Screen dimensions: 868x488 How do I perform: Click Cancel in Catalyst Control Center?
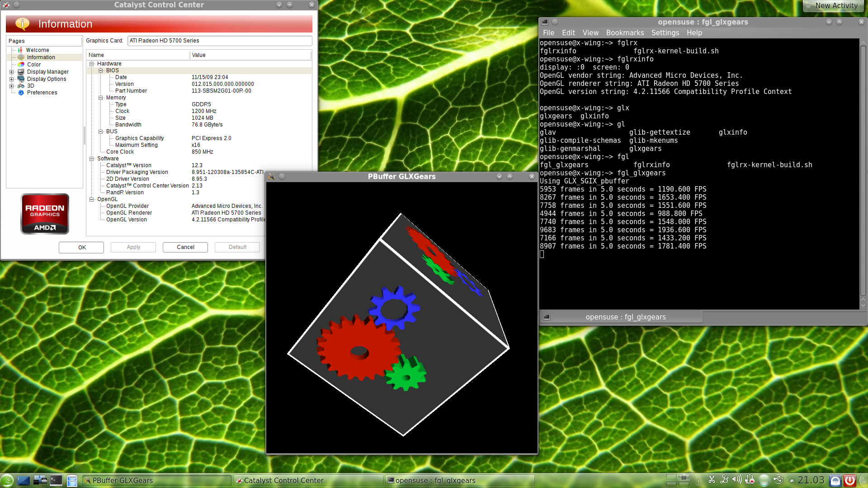pos(185,247)
